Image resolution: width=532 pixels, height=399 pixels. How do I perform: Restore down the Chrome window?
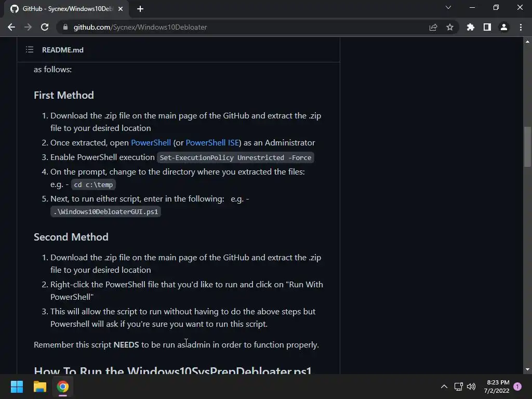[x=496, y=7]
